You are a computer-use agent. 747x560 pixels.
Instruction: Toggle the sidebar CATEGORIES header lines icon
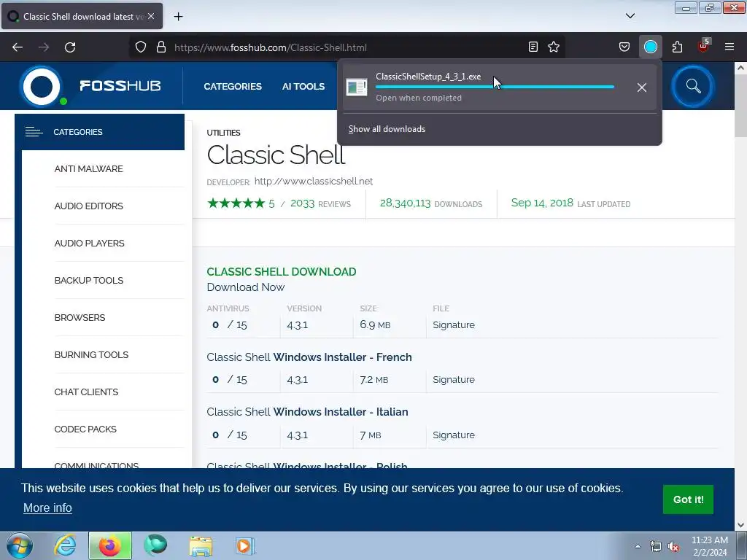point(34,132)
